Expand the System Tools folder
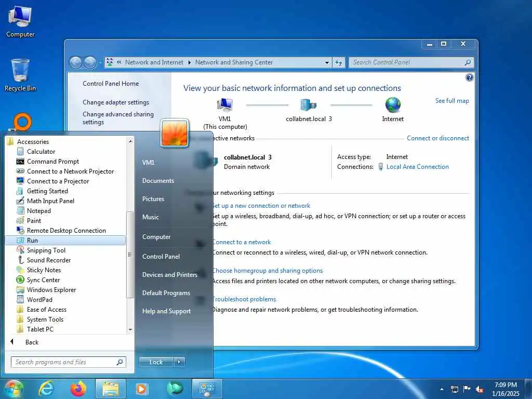Screen dimensions: 532x399 coord(45,320)
